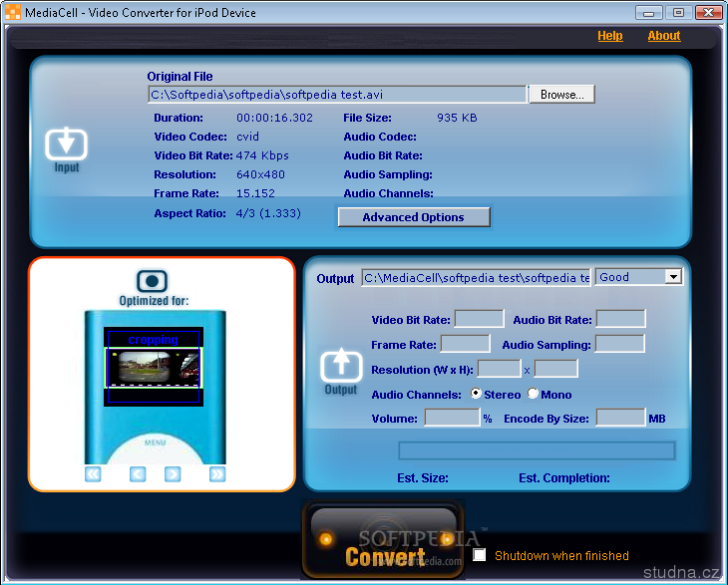This screenshot has width=728, height=585.
Task: Start conversion with the Convert button
Action: (x=383, y=539)
